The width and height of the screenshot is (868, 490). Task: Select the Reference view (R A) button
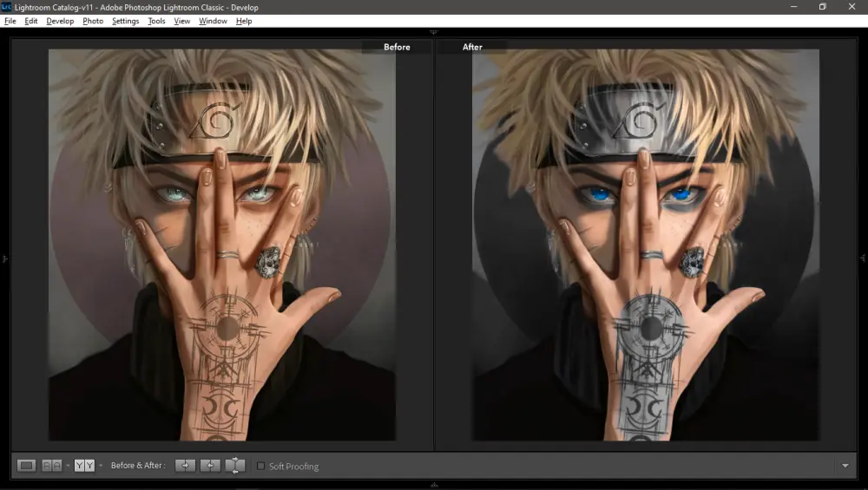tap(52, 466)
